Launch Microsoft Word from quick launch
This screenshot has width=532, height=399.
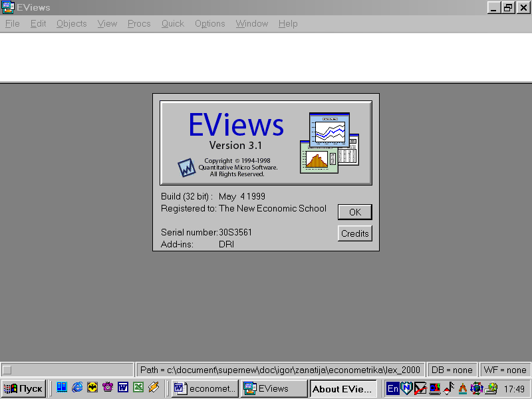(x=123, y=388)
